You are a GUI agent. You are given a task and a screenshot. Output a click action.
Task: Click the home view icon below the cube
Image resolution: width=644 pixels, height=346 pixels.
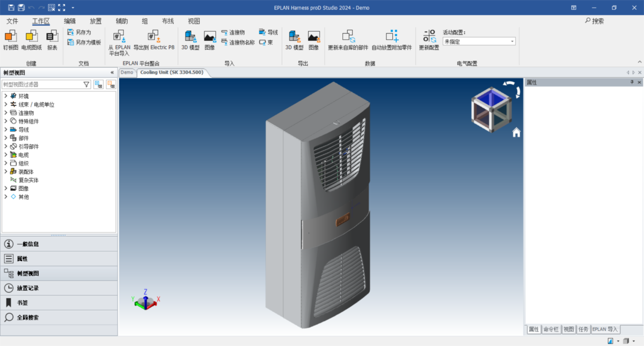[x=516, y=132]
